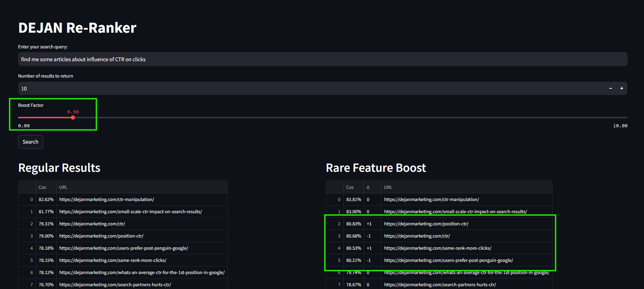This screenshot has height=289, width=644.
Task: Click the -1 delta cell for dejanmarketing.com/ctr/ row
Action: [x=373, y=236]
